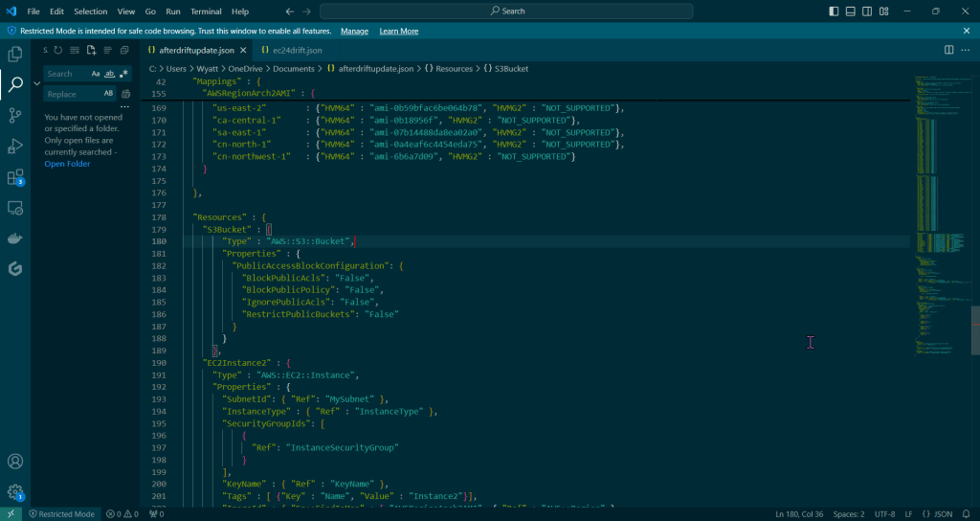Toggle Match Whole Word in search
The image size is (980, 521).
pyautogui.click(x=109, y=74)
